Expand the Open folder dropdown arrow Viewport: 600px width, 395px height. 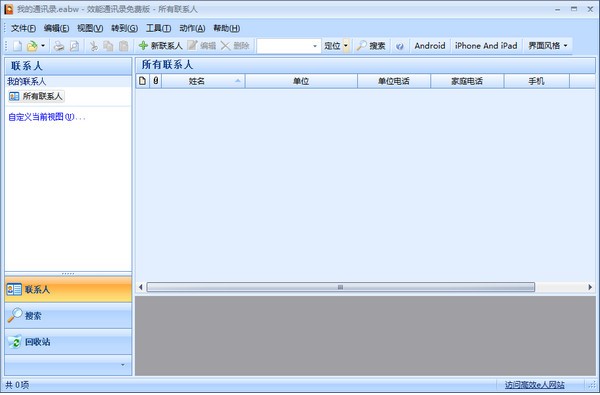click(43, 46)
